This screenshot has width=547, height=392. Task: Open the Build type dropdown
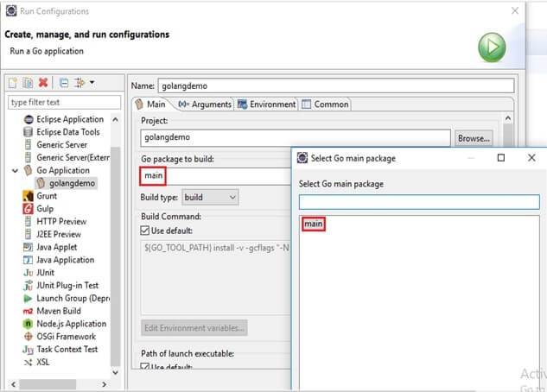coord(209,197)
